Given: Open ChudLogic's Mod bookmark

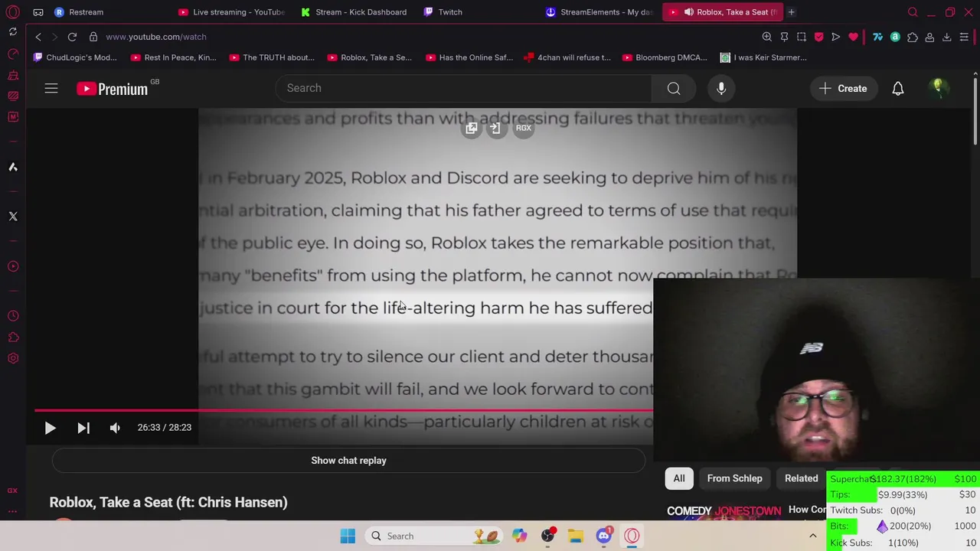Looking at the screenshot, I should tap(75, 57).
